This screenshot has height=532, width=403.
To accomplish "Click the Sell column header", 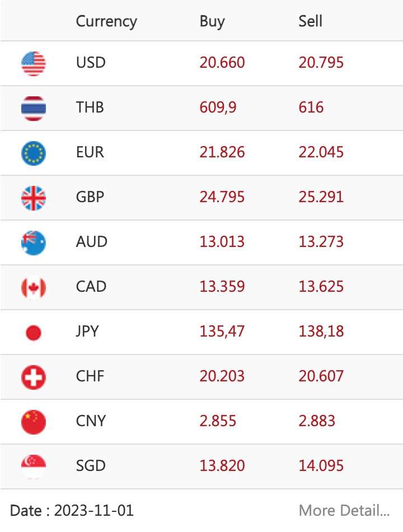I will click(x=310, y=21).
